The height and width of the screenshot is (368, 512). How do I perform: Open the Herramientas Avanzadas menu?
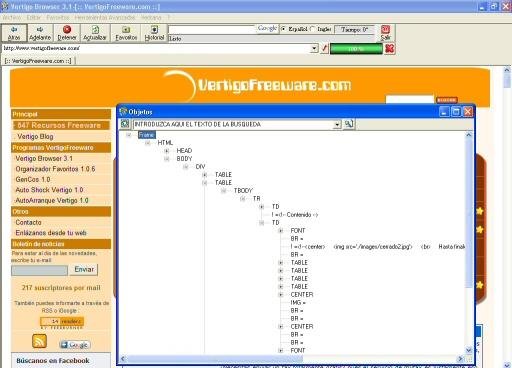(x=105, y=17)
